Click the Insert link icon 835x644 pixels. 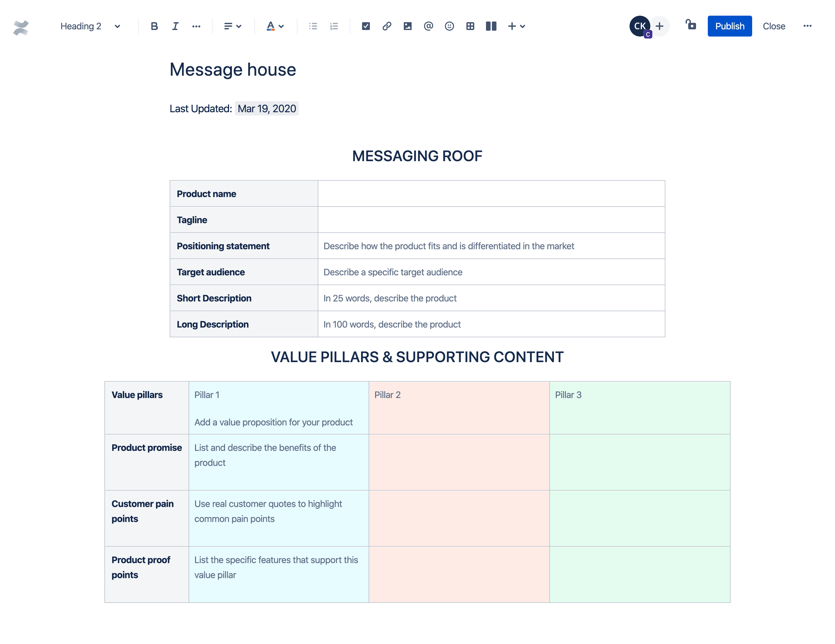click(386, 26)
